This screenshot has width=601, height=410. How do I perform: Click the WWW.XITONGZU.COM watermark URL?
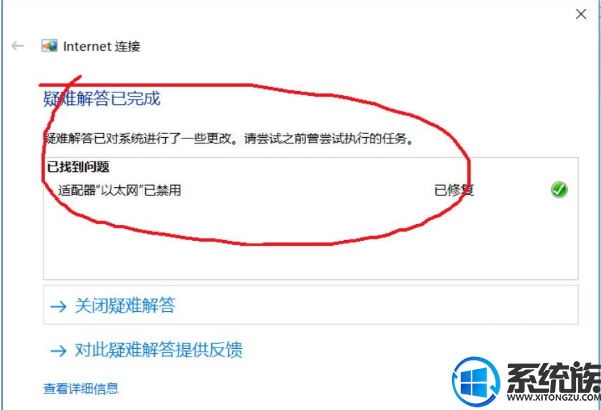pos(553,397)
